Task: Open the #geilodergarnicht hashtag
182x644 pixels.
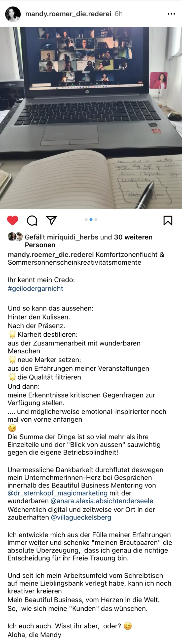Action: coord(35,289)
